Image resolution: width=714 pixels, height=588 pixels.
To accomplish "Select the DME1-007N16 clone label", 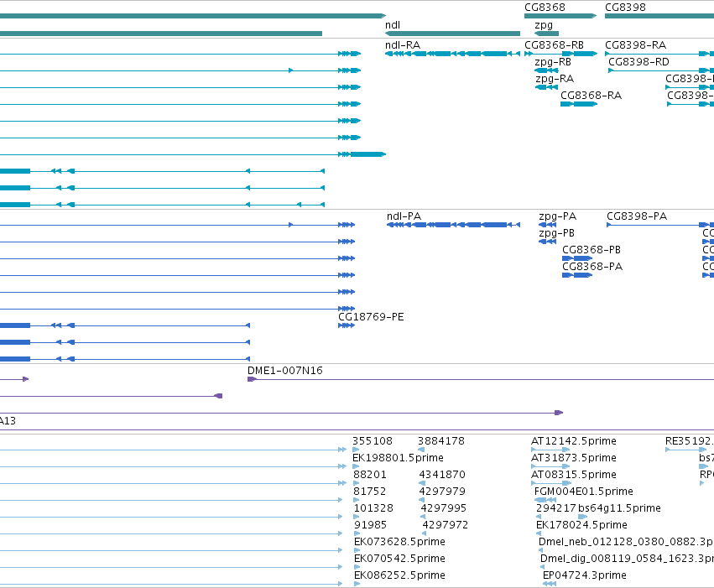I will click(x=285, y=371).
